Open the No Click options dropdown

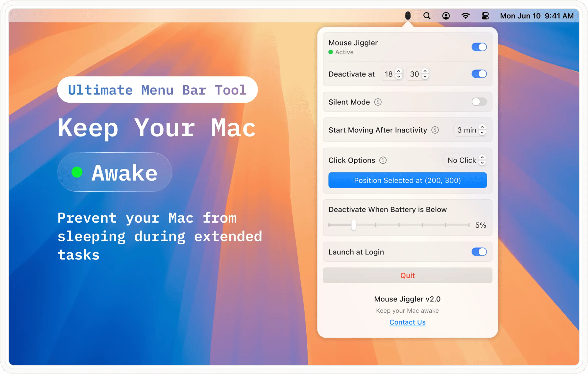(465, 160)
